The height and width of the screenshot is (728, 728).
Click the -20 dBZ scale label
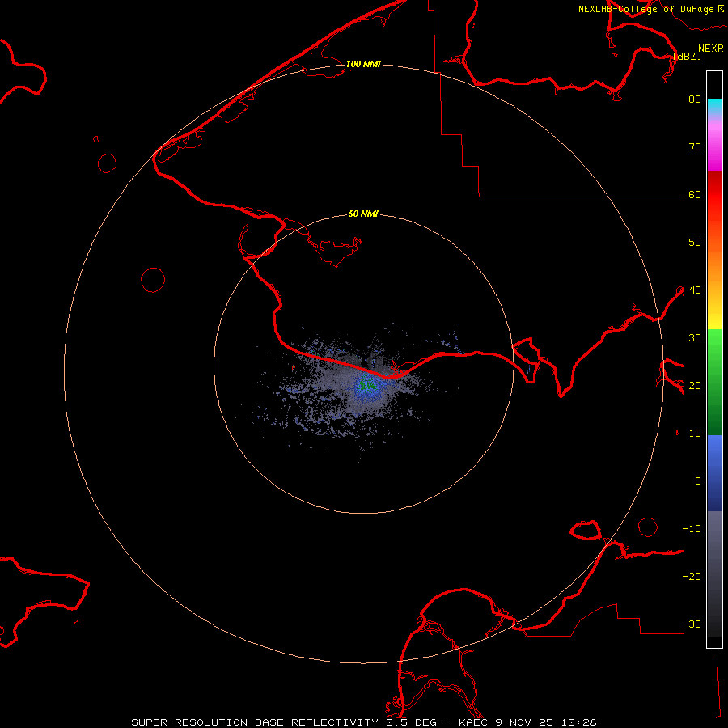click(x=692, y=576)
